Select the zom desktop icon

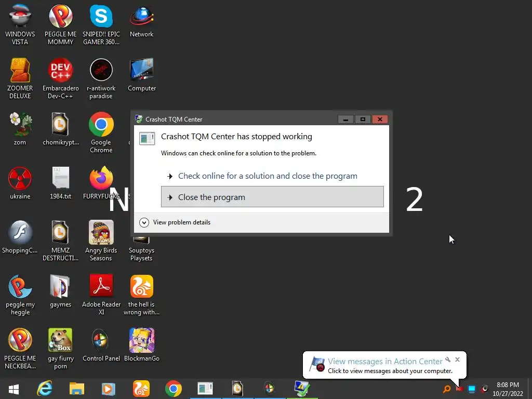(20, 129)
